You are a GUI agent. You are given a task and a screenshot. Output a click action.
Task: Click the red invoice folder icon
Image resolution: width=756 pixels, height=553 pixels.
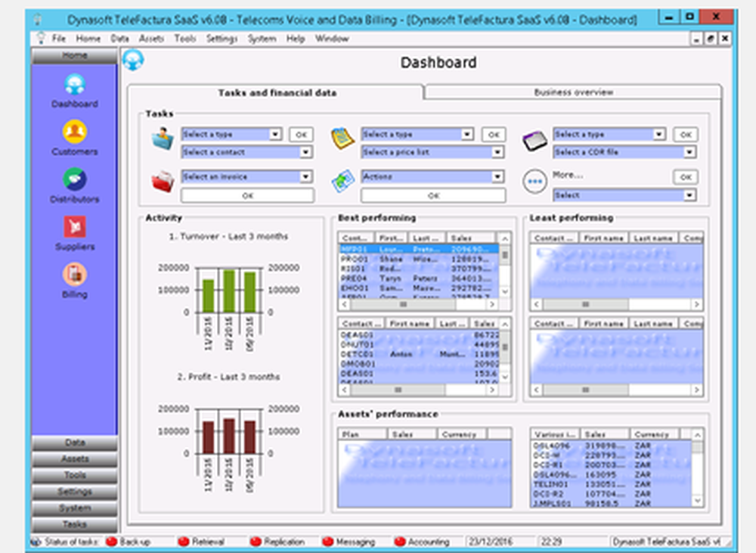coord(163,182)
